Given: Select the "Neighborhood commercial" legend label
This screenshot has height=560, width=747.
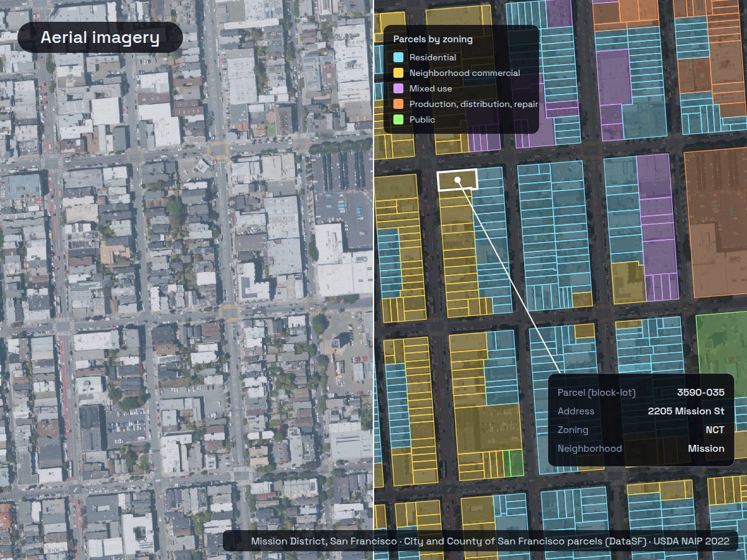Looking at the screenshot, I should click(464, 73).
